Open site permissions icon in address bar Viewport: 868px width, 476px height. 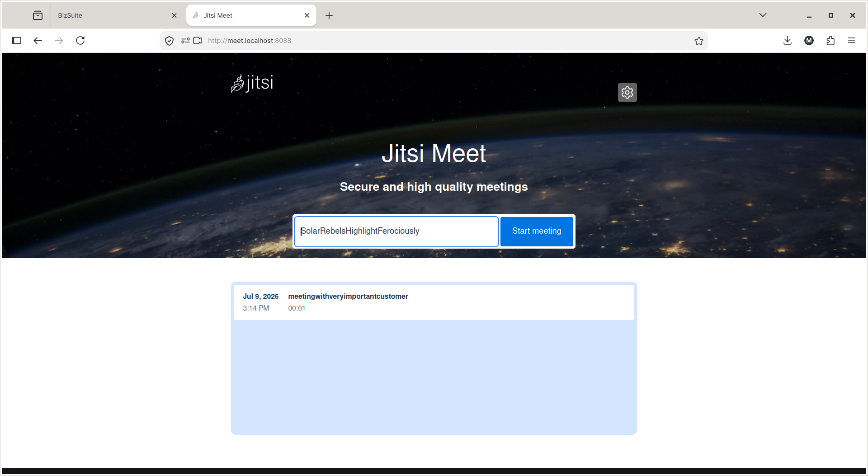click(185, 41)
